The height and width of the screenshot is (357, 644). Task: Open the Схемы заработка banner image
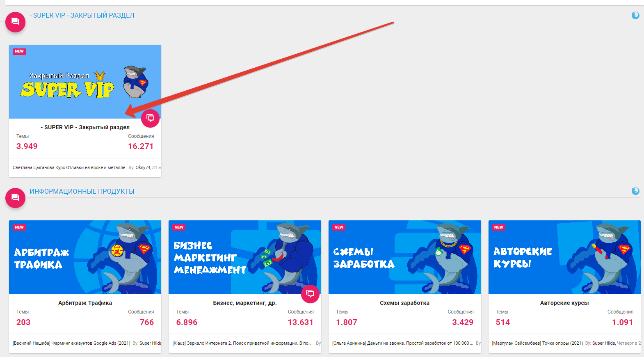pyautogui.click(x=405, y=257)
